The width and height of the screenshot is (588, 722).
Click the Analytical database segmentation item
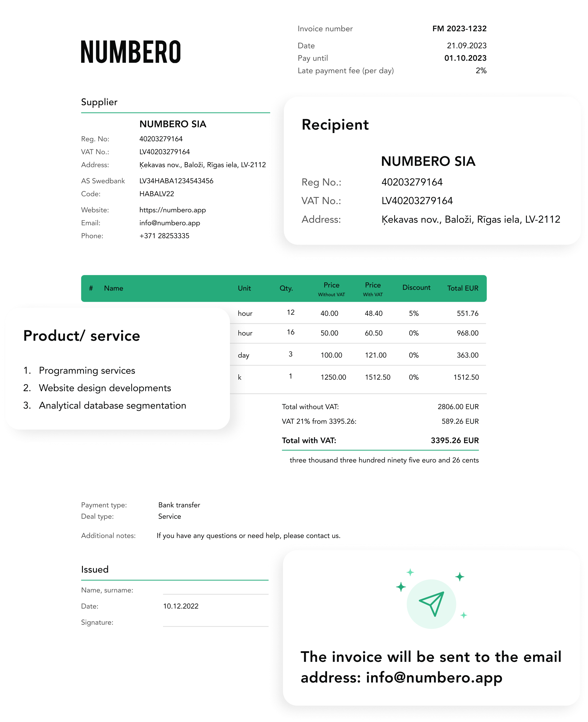113,405
